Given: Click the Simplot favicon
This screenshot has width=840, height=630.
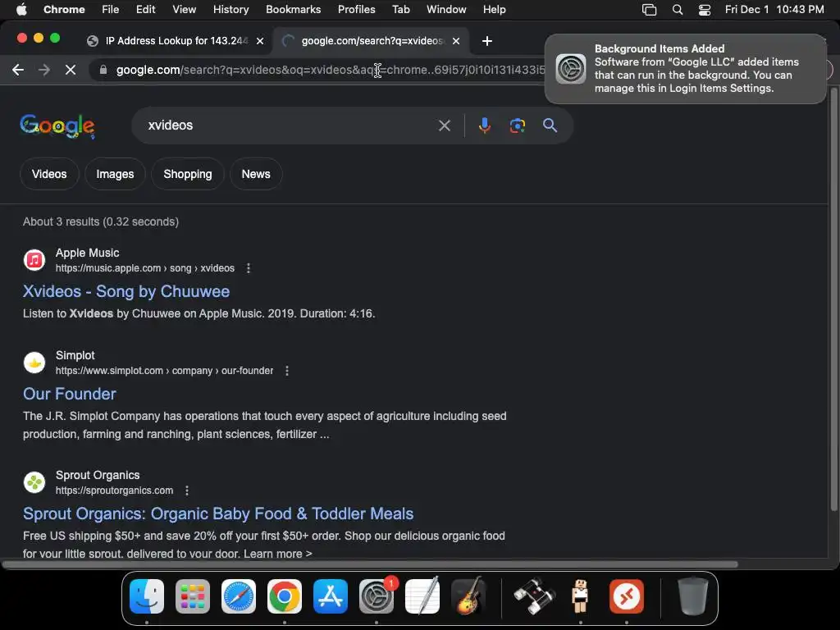Looking at the screenshot, I should coord(34,363).
